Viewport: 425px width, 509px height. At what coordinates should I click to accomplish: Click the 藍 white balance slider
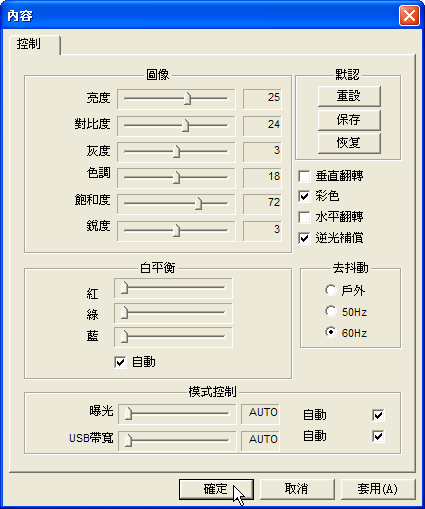tap(173, 337)
